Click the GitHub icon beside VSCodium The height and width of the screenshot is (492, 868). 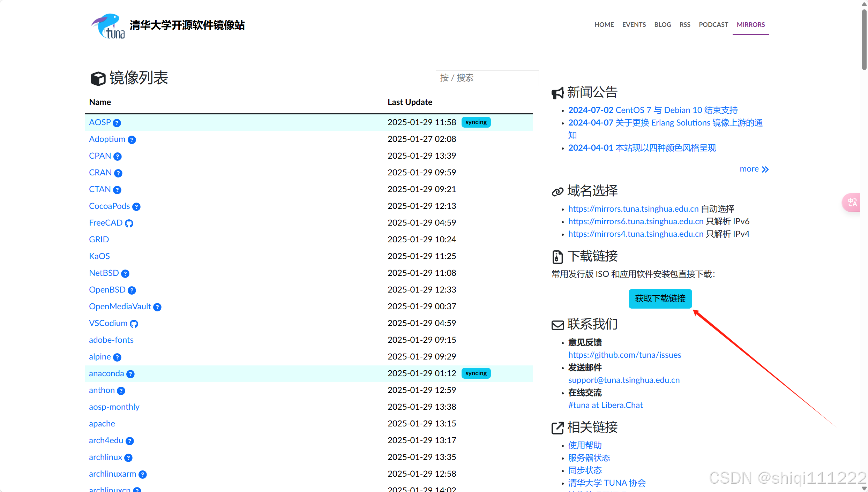coord(134,324)
